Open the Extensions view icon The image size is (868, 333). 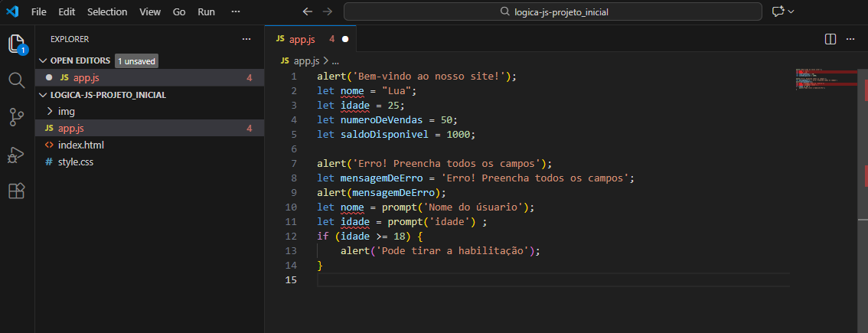(x=17, y=191)
